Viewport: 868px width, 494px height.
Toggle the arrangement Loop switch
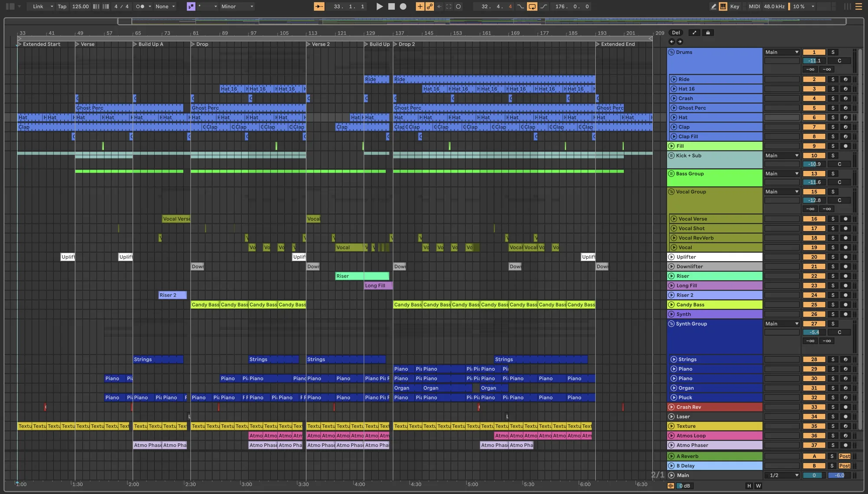(x=532, y=7)
